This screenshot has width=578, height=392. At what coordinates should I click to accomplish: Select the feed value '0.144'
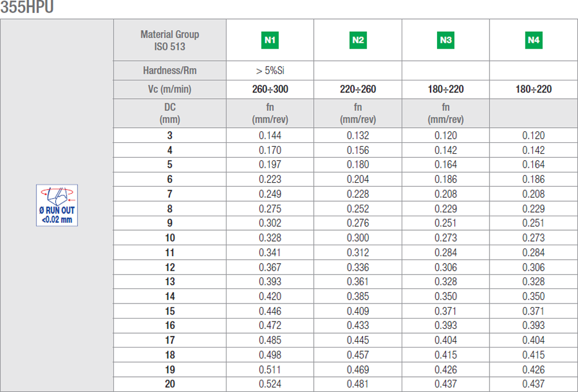click(x=270, y=135)
